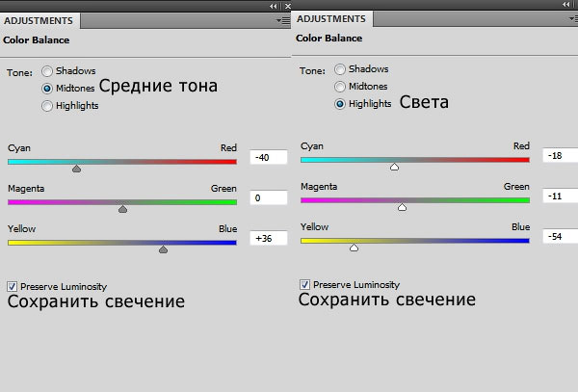
Task: Open the left Adjustments panel options menu
Action: coord(283,20)
